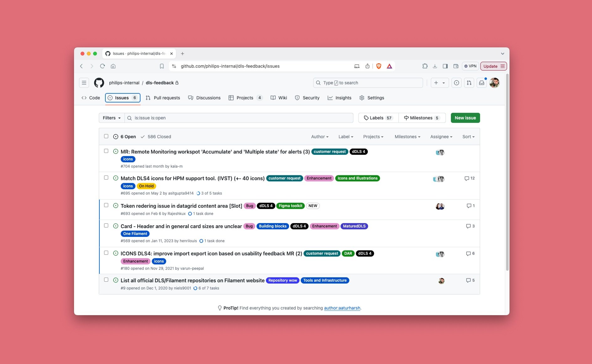Open the browser extensions puzzle icon
This screenshot has width=592, height=364.
pos(425,66)
